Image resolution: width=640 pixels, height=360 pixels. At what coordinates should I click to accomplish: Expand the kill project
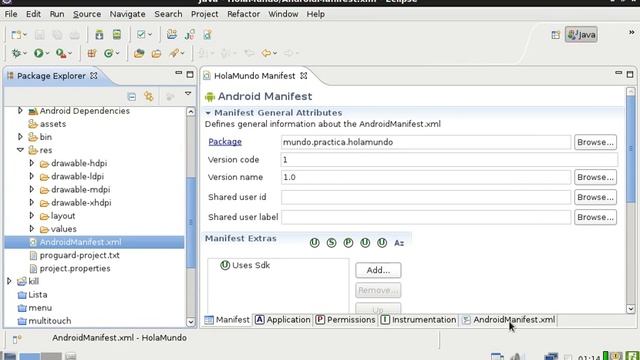[x=9, y=281]
